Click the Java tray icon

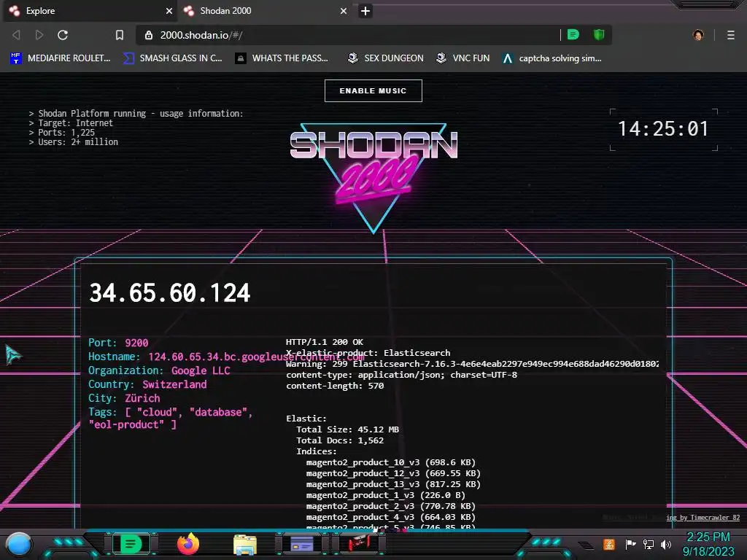[609, 544]
